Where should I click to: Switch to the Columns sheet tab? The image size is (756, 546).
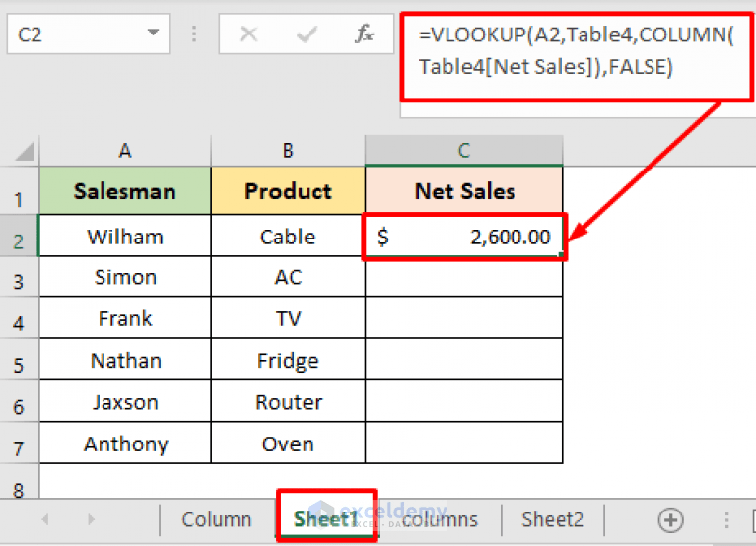440,520
